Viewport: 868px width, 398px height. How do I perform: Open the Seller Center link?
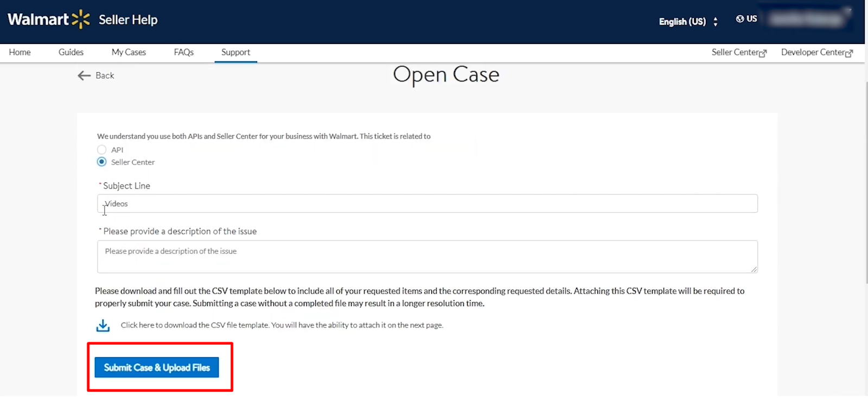(735, 52)
